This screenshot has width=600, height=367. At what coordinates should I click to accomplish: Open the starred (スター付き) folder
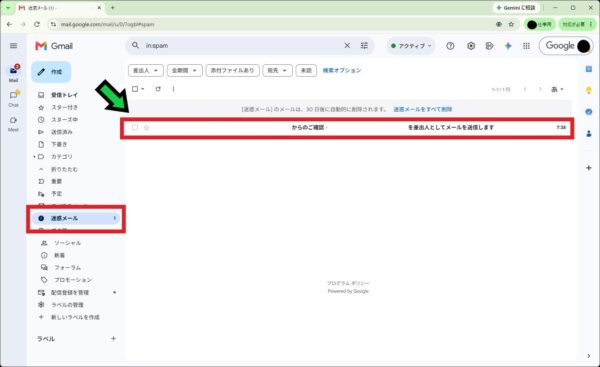tap(64, 108)
